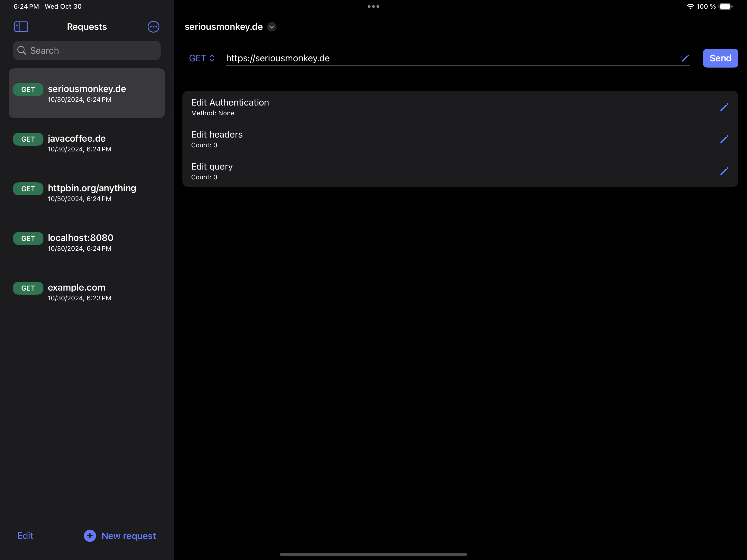This screenshot has width=747, height=560.
Task: Expand seriousmonkey.de title dropdown chevron
Action: pyautogui.click(x=272, y=27)
